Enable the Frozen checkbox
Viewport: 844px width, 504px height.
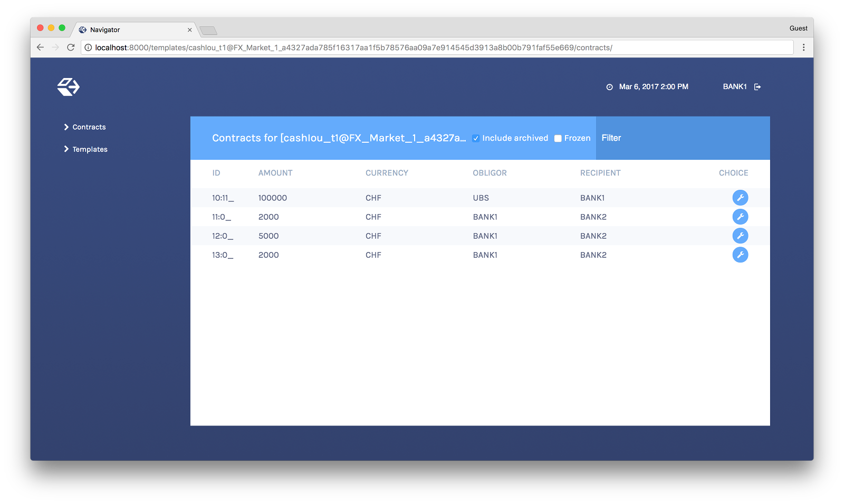pos(558,138)
